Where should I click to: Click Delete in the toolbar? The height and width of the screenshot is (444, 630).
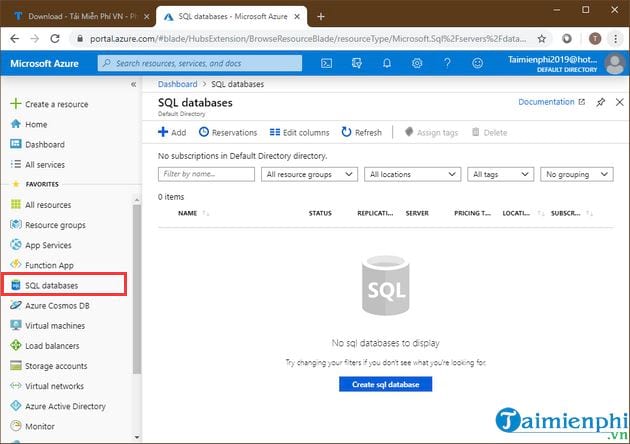pos(489,132)
